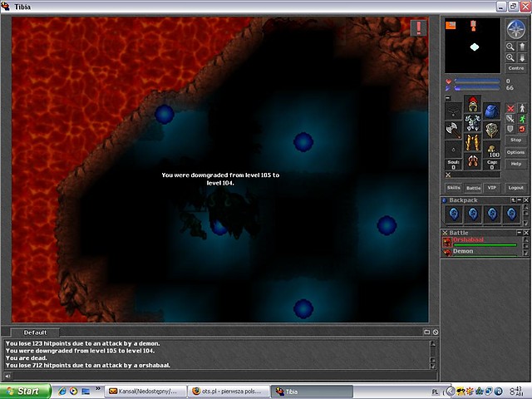Select the plate armor slot
Image resolution: width=532 pixels, height=399 pixels.
point(472,123)
